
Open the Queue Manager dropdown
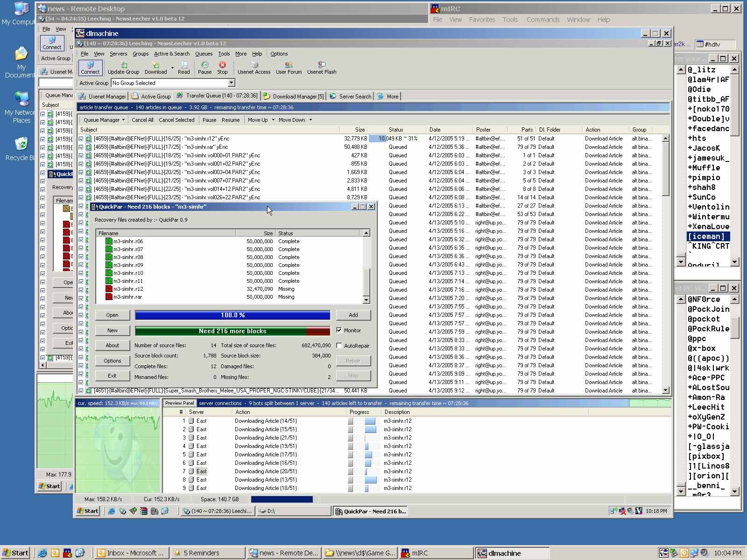[104, 120]
